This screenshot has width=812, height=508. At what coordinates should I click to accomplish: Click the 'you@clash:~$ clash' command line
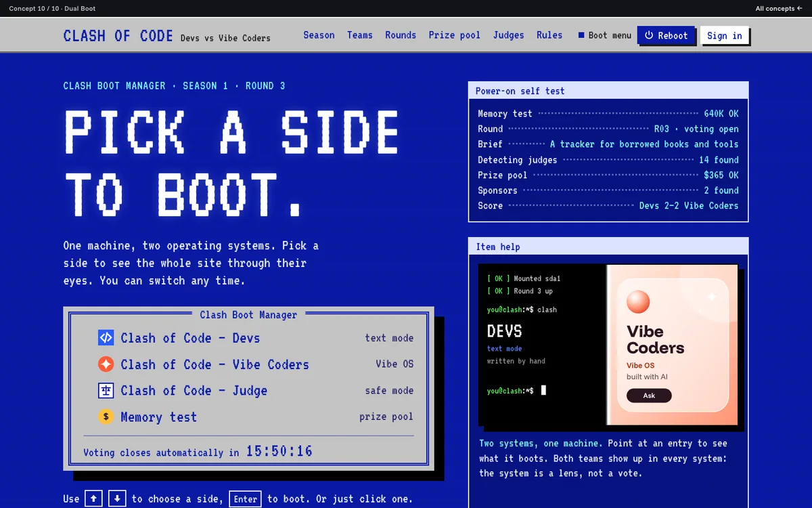(522, 310)
